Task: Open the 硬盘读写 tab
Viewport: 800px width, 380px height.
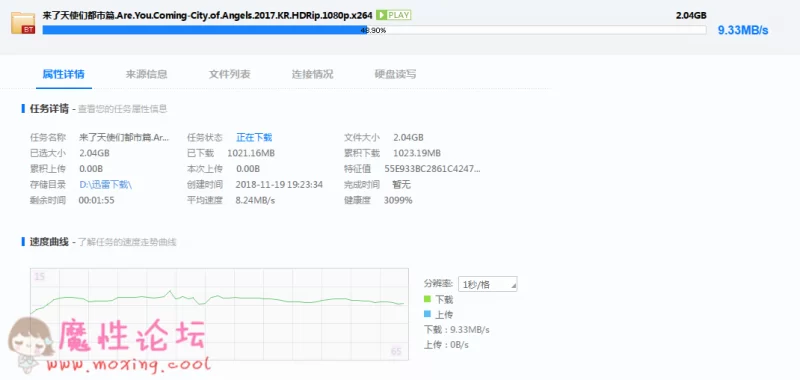Action: coord(395,74)
